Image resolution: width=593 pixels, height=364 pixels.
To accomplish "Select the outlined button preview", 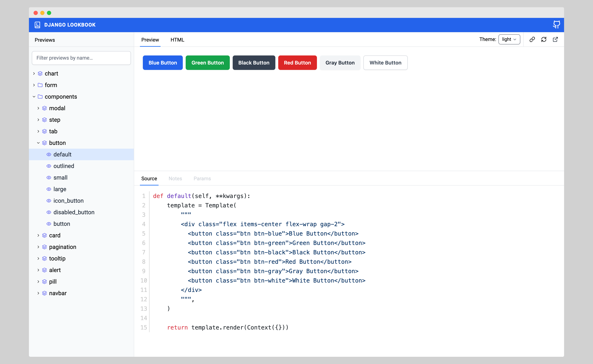I will tap(64, 166).
